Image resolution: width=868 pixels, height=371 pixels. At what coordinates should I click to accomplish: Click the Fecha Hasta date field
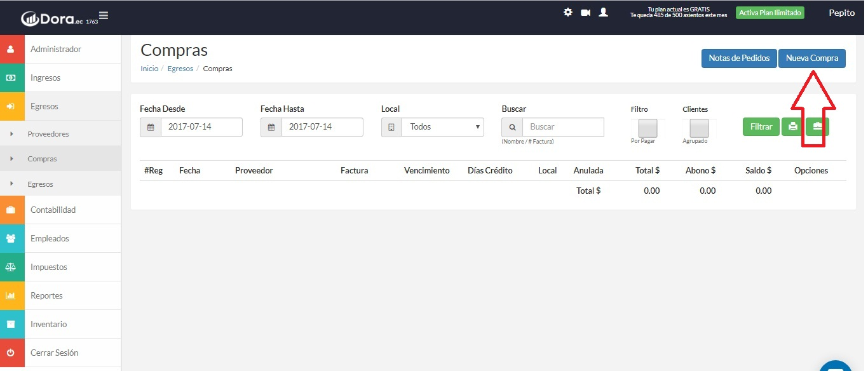(x=322, y=127)
